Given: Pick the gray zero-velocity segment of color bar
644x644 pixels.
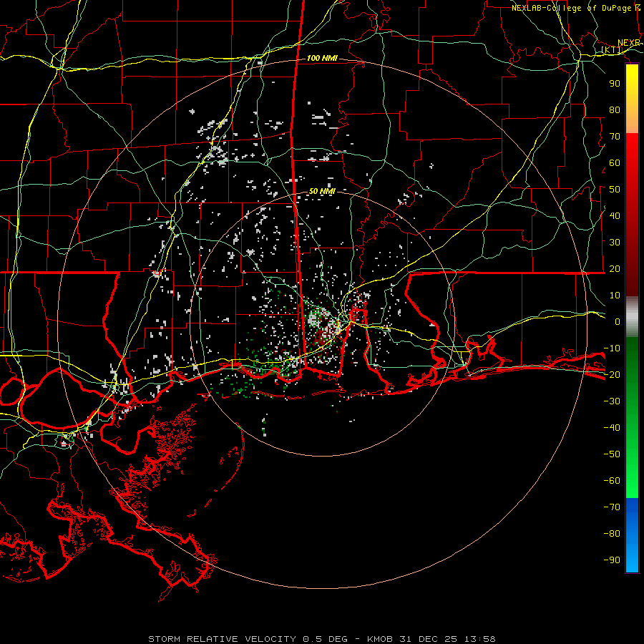Looking at the screenshot, I should [632, 317].
